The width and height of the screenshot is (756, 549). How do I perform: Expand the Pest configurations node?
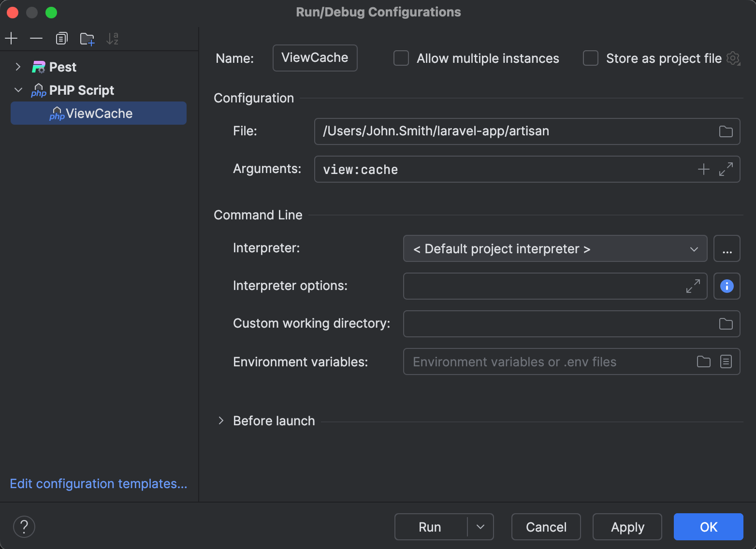18,67
